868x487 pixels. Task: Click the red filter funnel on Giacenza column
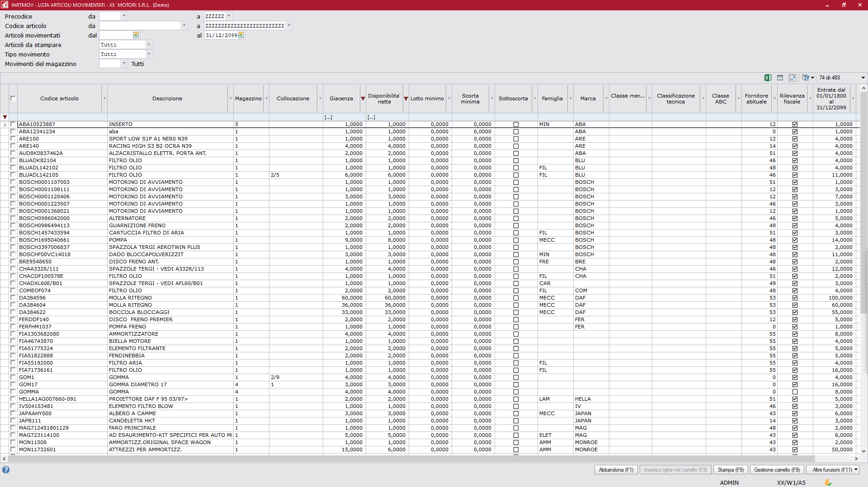(x=363, y=98)
